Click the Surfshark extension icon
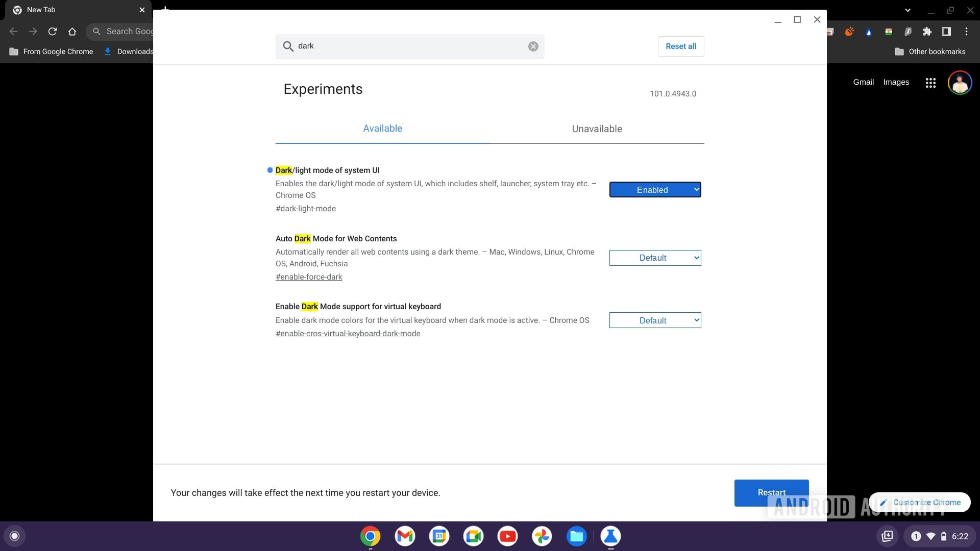 point(908,31)
